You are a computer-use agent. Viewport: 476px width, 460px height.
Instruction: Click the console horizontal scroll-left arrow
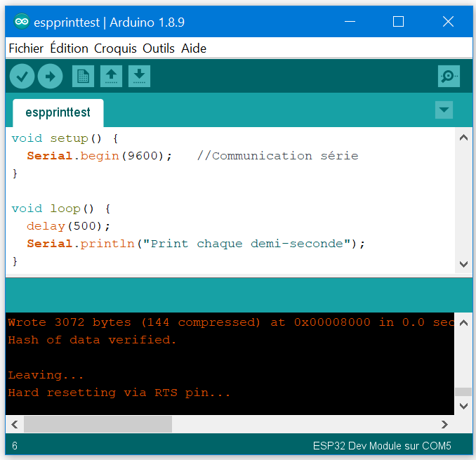[x=14, y=424]
